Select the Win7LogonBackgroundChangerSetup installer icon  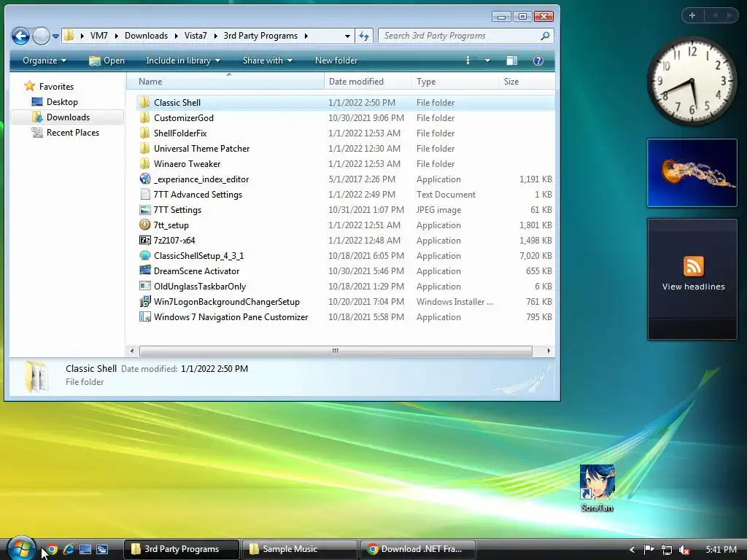[145, 301]
